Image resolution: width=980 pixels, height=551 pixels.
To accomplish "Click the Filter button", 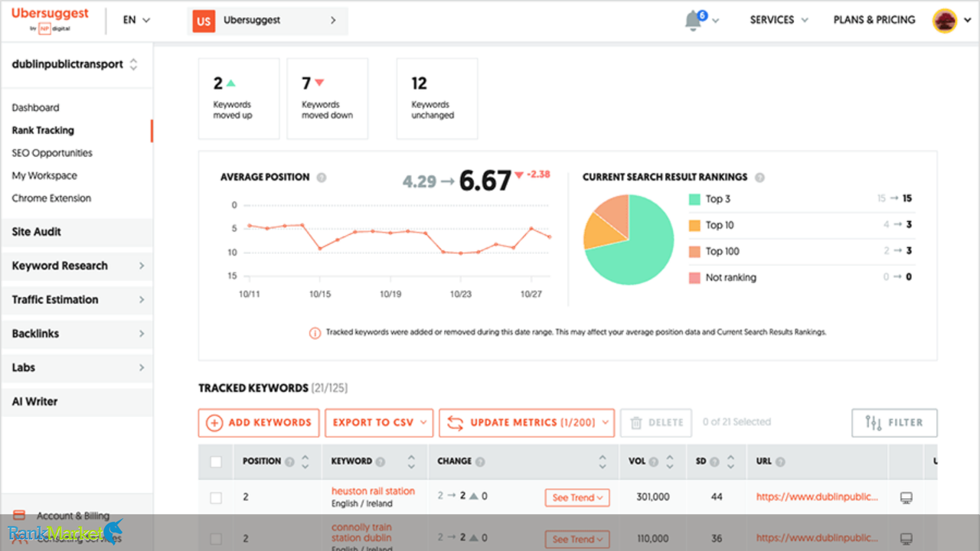I will point(894,422).
